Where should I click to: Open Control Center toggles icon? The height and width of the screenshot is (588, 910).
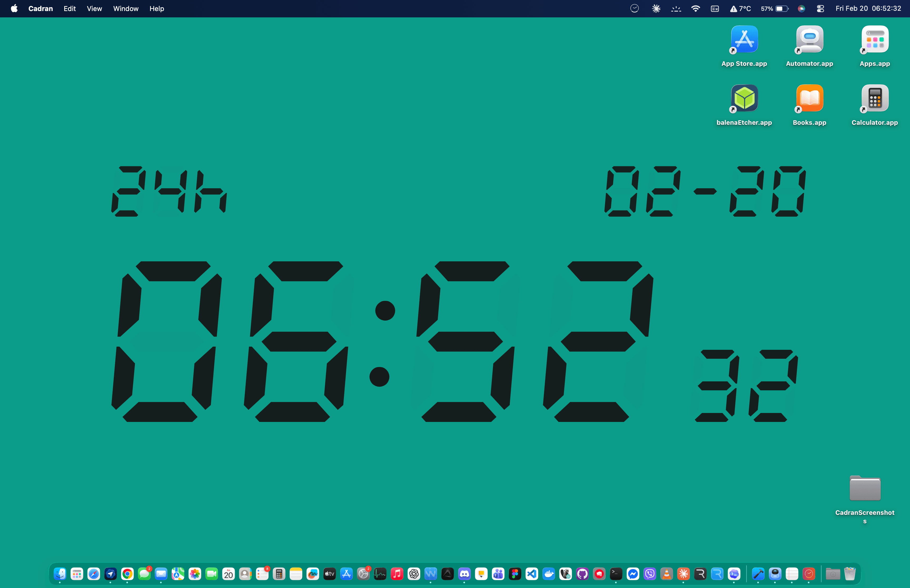[820, 8]
